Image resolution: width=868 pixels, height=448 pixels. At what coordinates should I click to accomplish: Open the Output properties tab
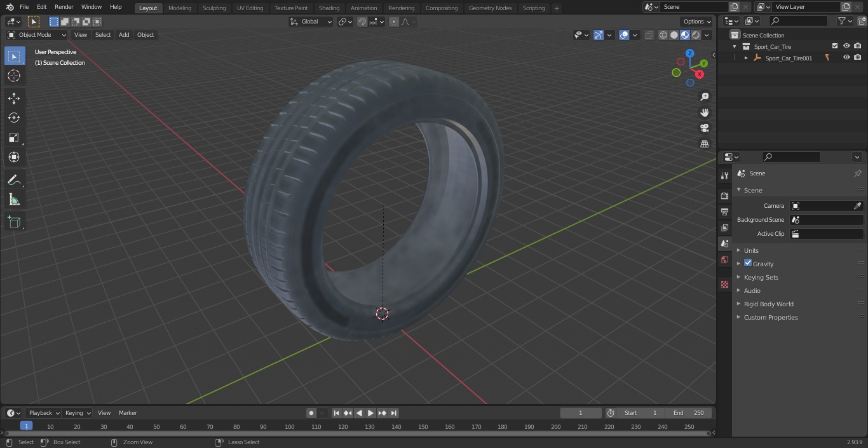[724, 212]
